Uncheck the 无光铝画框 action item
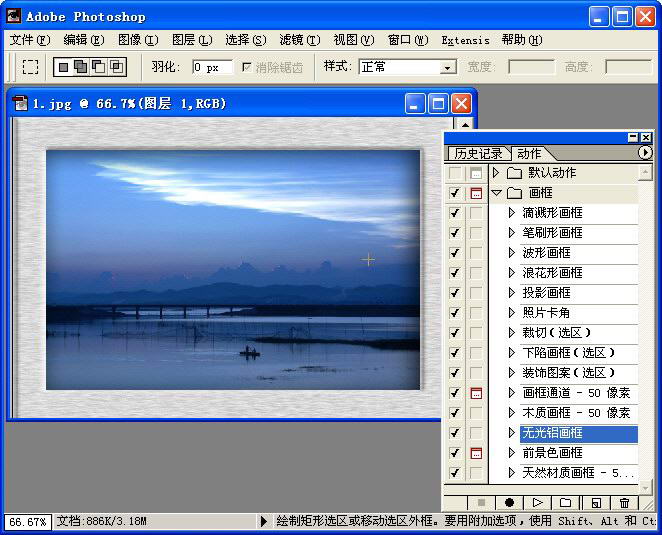Viewport: 662px width, 535px height. point(455,433)
